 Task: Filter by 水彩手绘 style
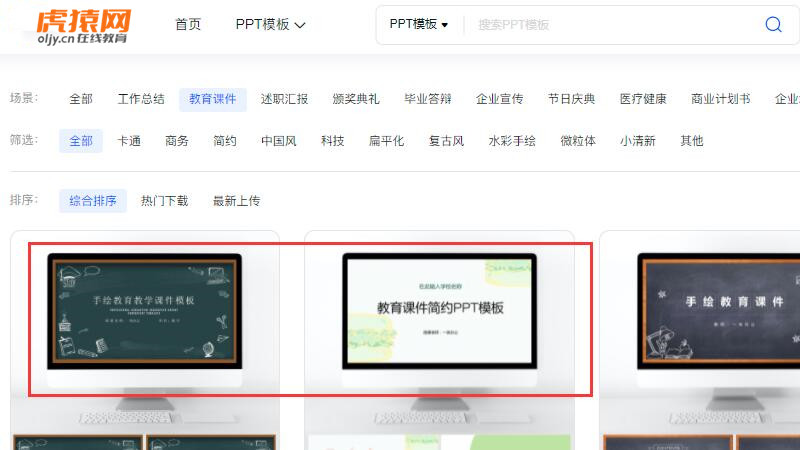[512, 141]
